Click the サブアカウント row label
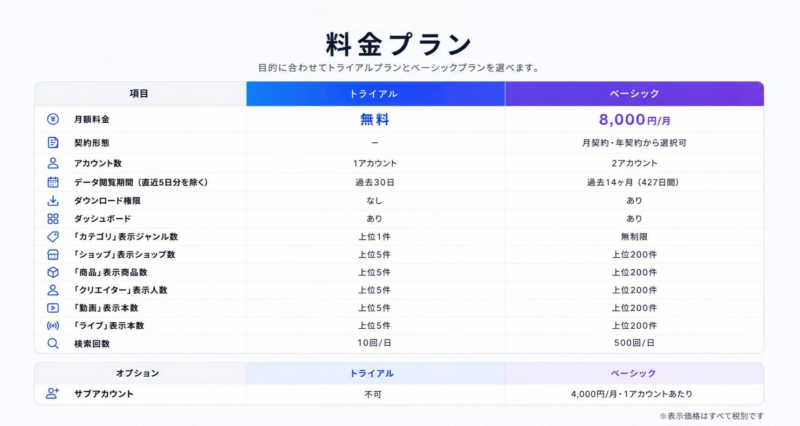This screenshot has height=426, width=800. point(104,394)
